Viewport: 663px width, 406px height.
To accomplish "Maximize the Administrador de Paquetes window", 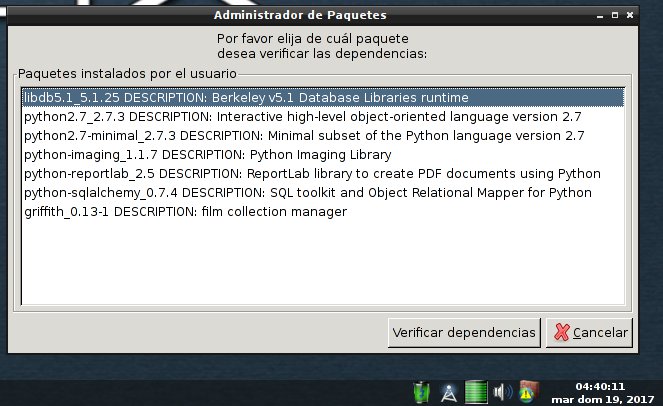I will point(615,15).
